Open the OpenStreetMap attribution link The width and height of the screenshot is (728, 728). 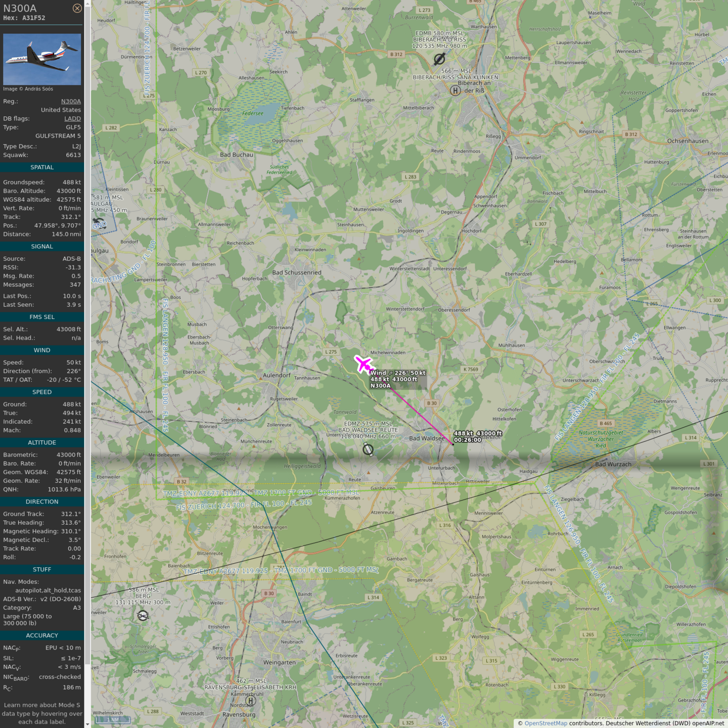coord(545,723)
